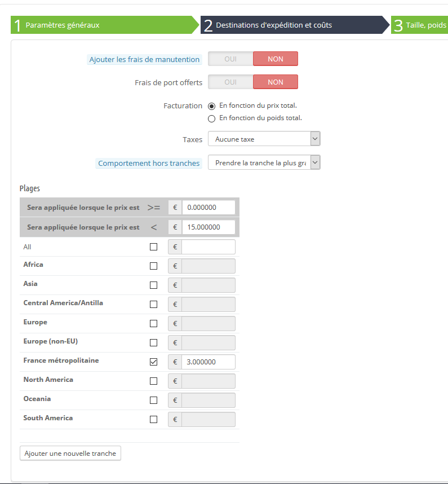Check the Central America/Antilla checkbox
The width and height of the screenshot is (448, 484).
153,305
